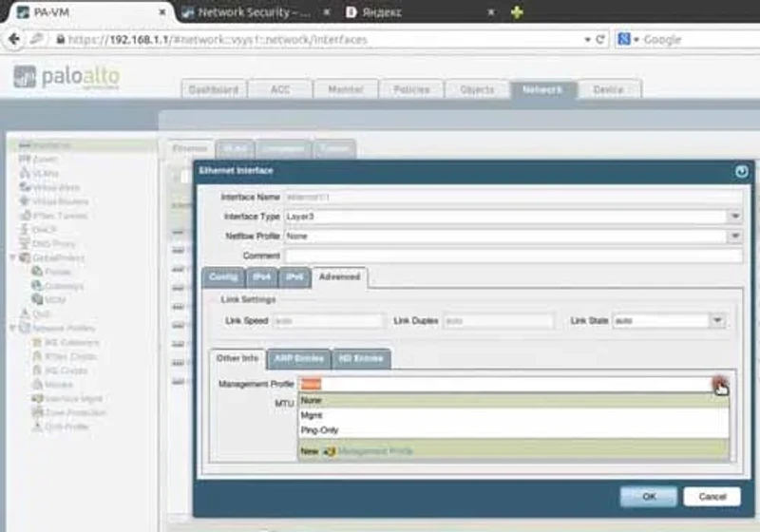Viewport: 760px width, 532px height.
Task: Open the Netflow Profile dropdown
Action: 734,236
